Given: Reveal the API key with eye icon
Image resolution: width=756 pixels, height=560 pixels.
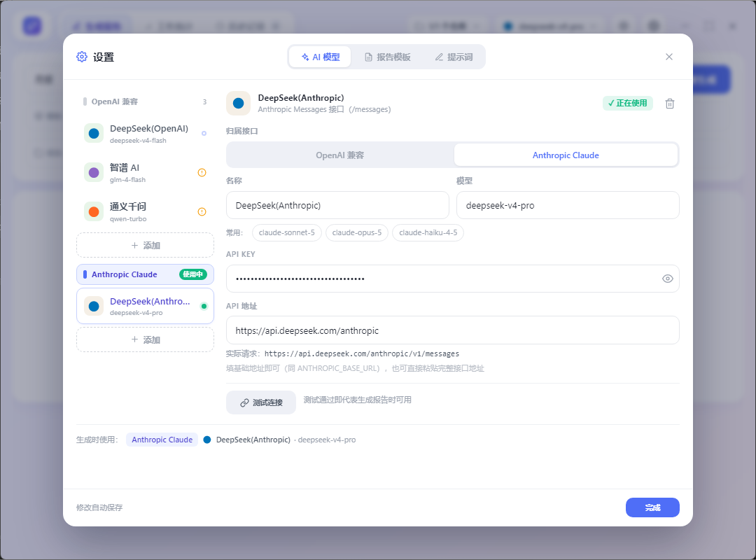Looking at the screenshot, I should [667, 279].
